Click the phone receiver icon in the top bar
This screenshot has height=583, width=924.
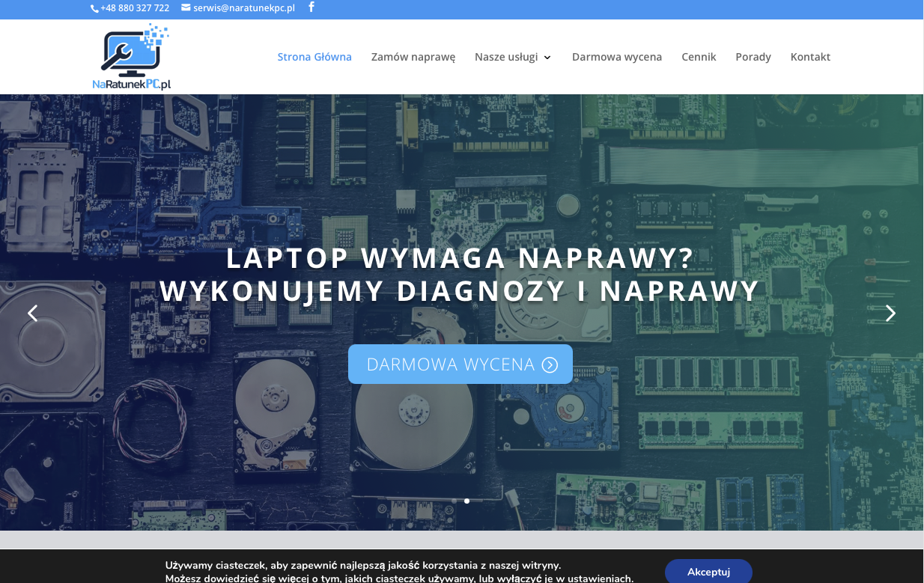94,8
